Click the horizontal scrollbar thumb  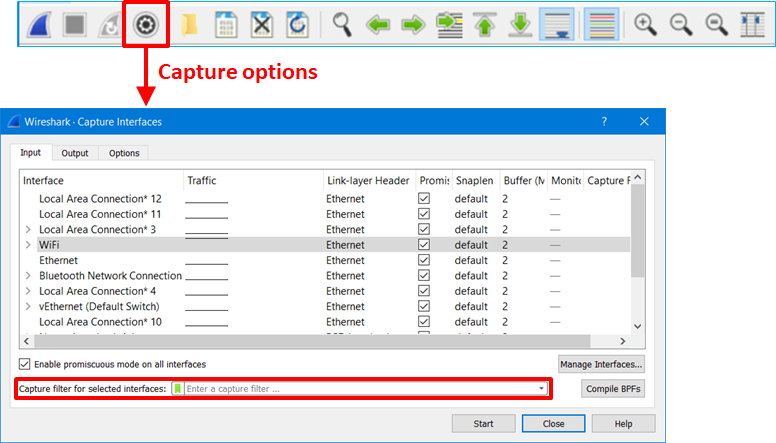pos(312,341)
